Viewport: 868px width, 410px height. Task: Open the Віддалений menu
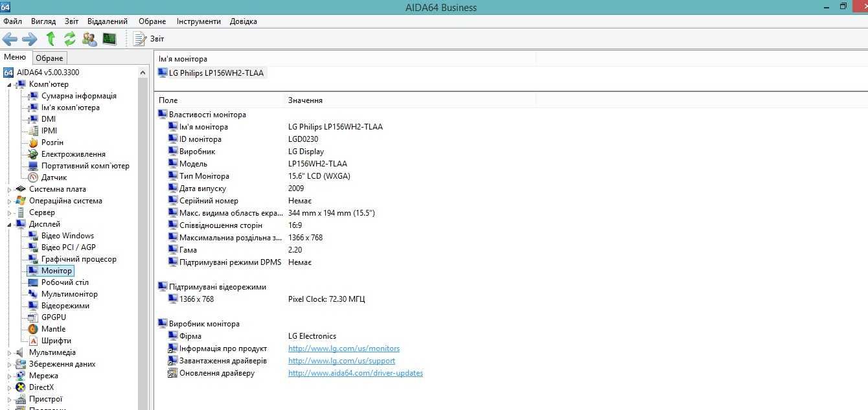(108, 21)
